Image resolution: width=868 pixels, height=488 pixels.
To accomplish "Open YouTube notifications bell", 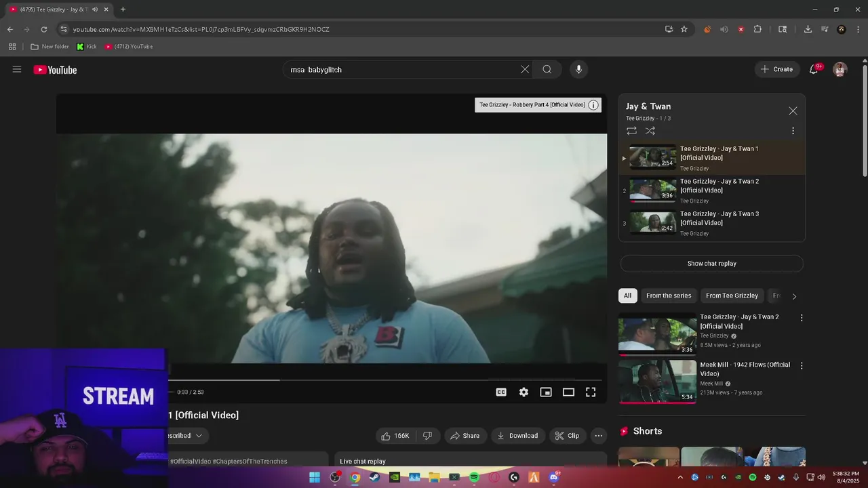I will tap(814, 69).
